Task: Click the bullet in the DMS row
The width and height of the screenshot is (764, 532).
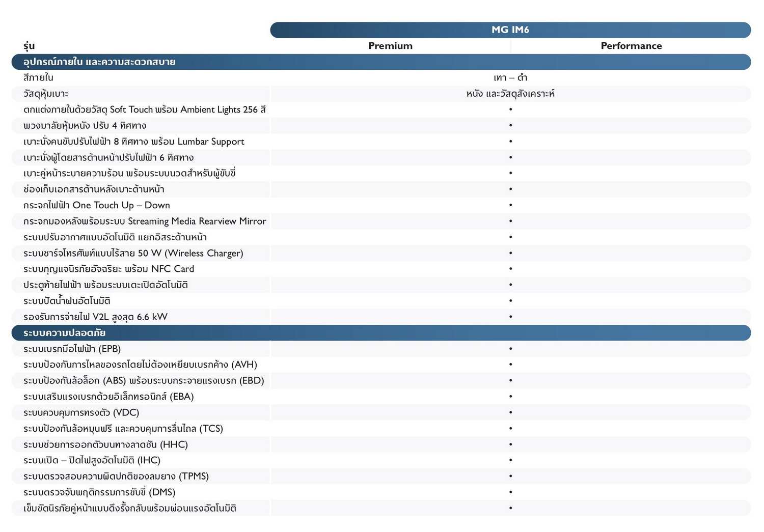Action: (x=510, y=492)
